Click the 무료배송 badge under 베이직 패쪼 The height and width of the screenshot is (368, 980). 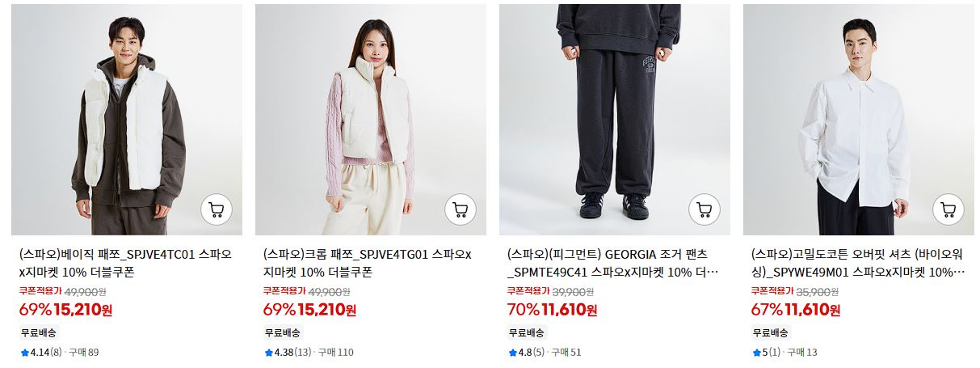tap(39, 332)
